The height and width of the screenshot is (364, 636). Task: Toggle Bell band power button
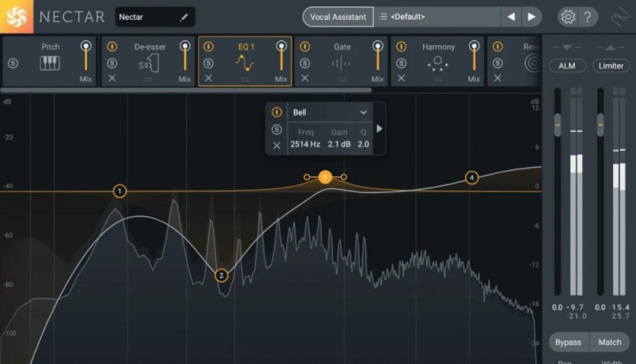(276, 112)
